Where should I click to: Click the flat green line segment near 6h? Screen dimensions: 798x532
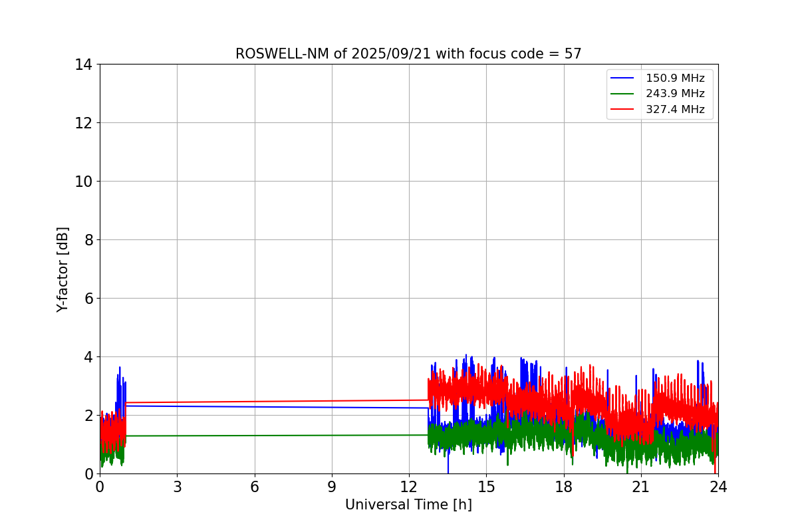pyautogui.click(x=254, y=436)
